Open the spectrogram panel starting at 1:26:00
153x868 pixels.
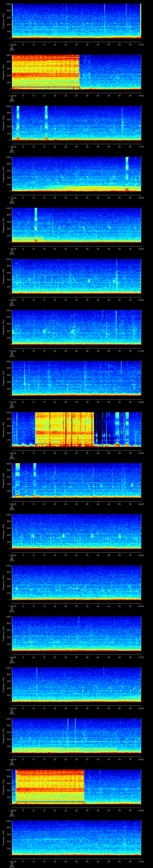coord(77,633)
